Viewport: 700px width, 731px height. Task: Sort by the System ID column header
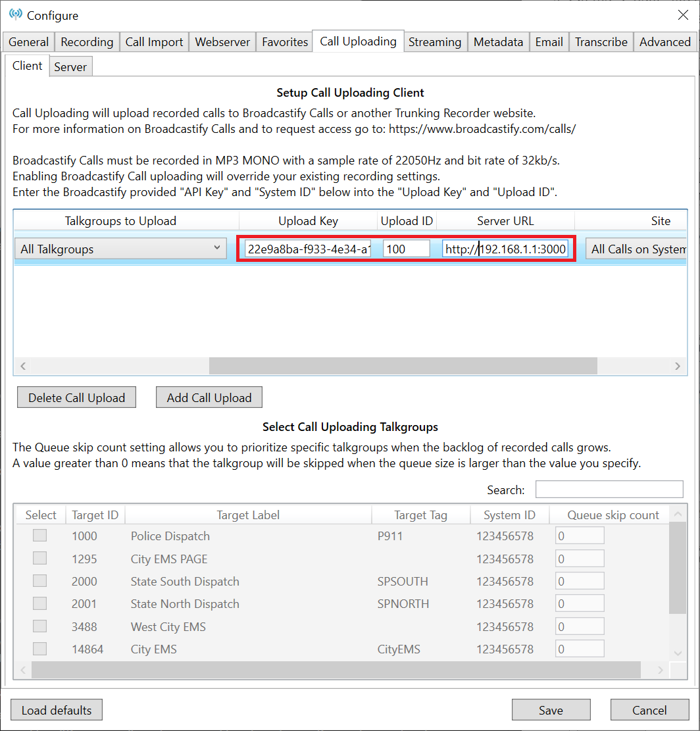(509, 515)
